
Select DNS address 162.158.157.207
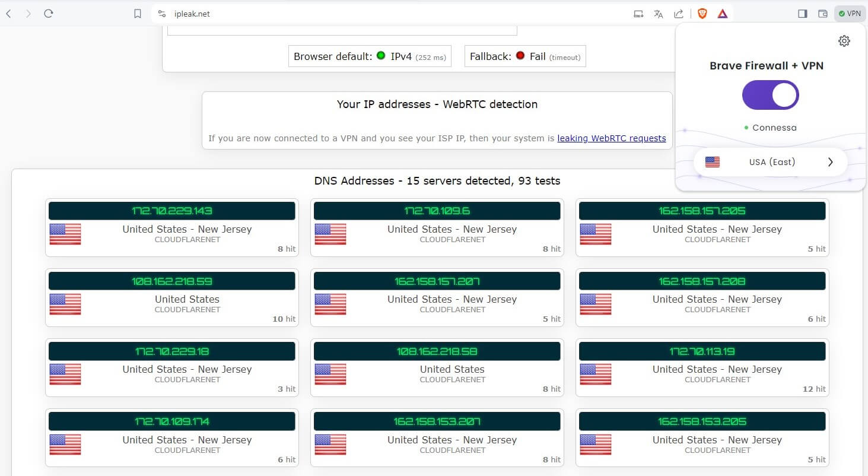pyautogui.click(x=437, y=281)
